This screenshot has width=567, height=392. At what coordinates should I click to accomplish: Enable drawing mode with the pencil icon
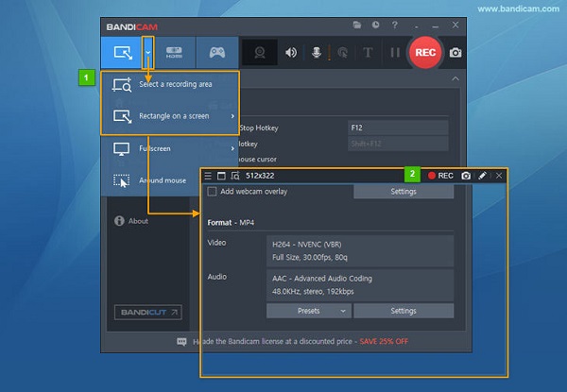482,176
